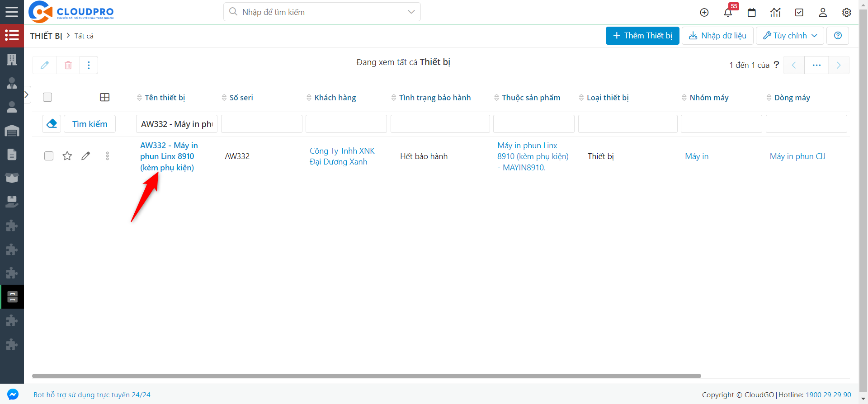Open the page jump ellipsis button

coord(816,65)
